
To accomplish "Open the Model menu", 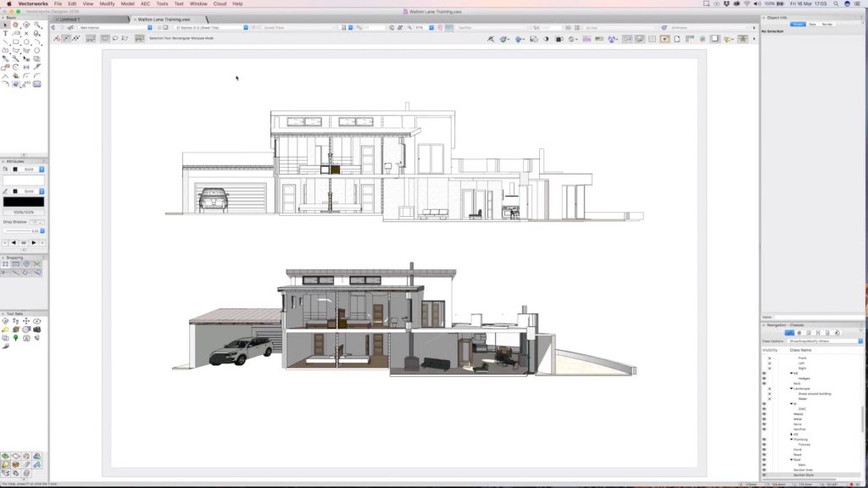I will [127, 3].
